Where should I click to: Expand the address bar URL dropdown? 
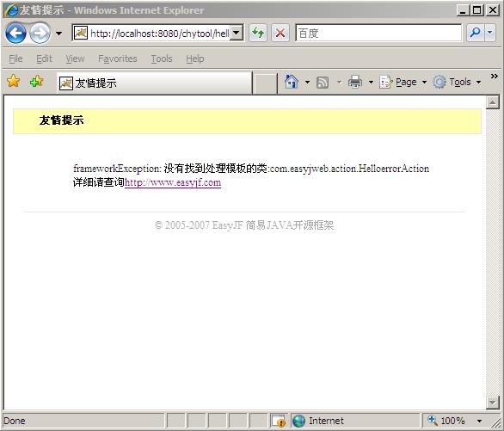tap(237, 33)
